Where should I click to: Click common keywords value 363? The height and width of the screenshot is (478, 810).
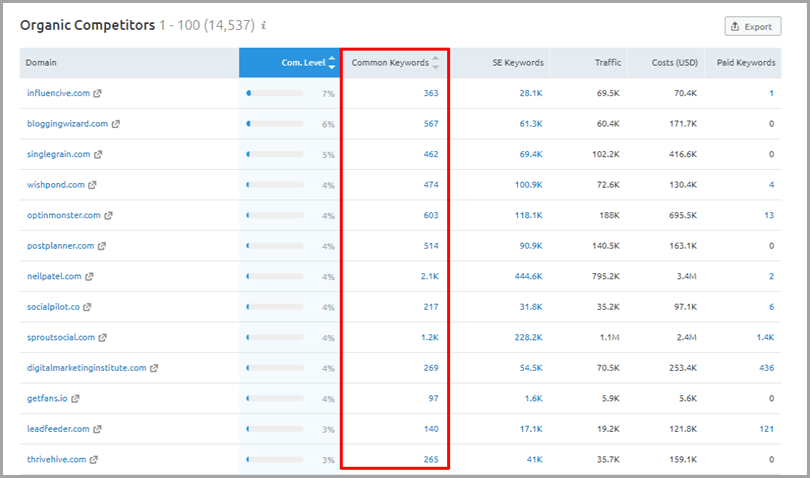(x=431, y=93)
